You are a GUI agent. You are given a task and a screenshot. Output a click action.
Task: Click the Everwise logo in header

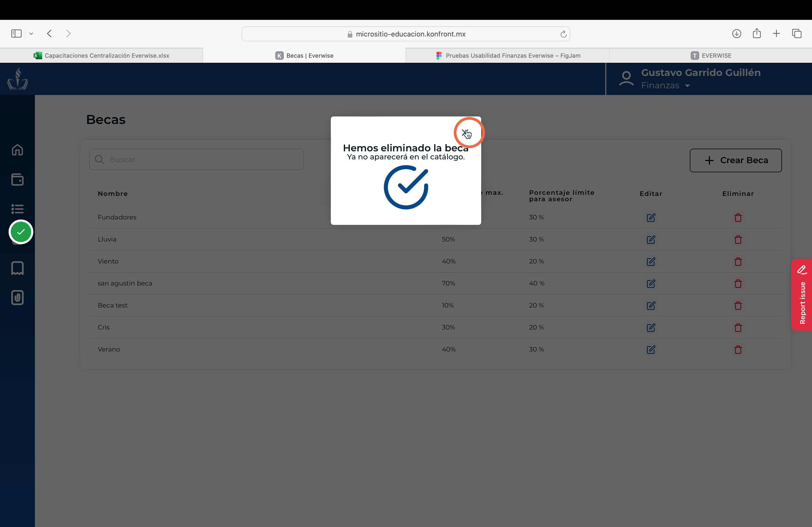(17, 79)
